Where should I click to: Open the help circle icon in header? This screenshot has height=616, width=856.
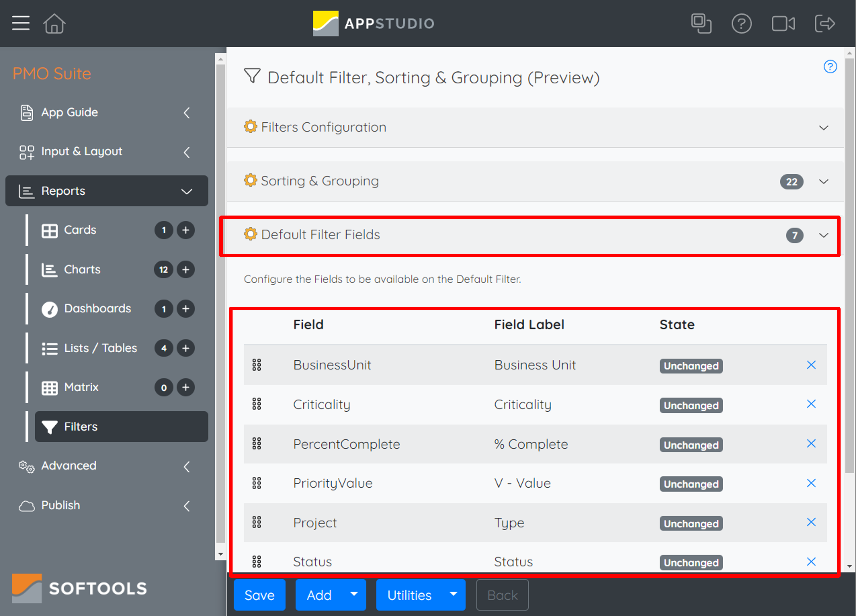741,23
